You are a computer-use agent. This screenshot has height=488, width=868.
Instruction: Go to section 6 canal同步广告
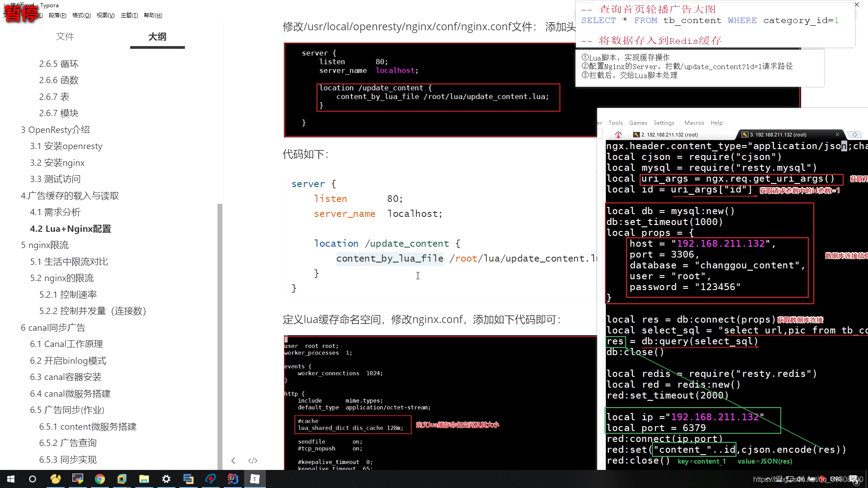point(53,328)
